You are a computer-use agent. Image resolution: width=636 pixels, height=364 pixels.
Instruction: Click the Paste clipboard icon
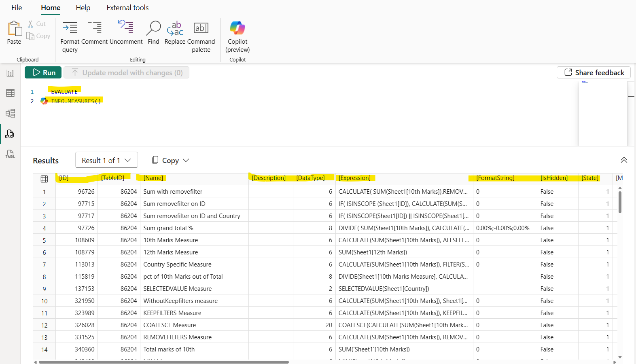coord(14,29)
